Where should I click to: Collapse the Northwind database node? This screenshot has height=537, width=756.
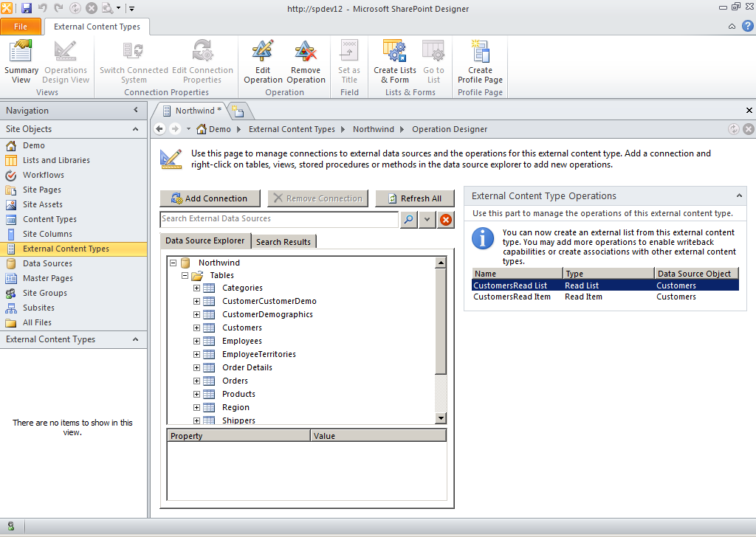point(173,263)
